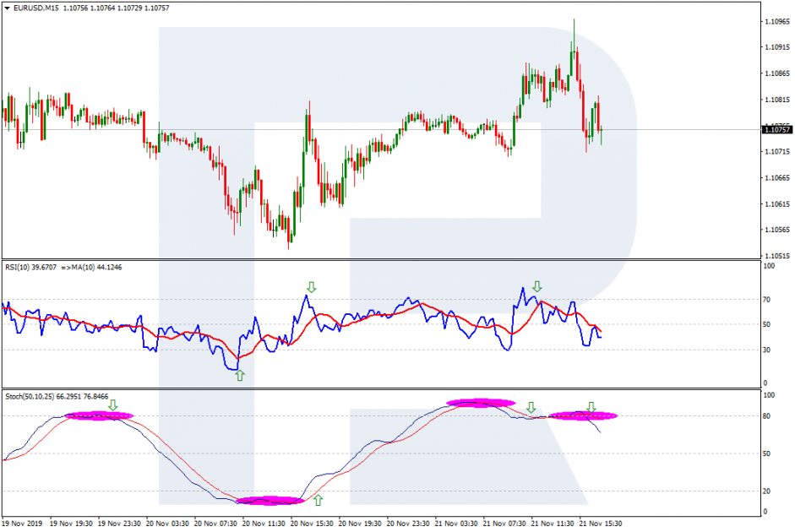This screenshot has width=795, height=532.
Task: Click the 50 level on RSI scale
Action: click(x=766, y=324)
